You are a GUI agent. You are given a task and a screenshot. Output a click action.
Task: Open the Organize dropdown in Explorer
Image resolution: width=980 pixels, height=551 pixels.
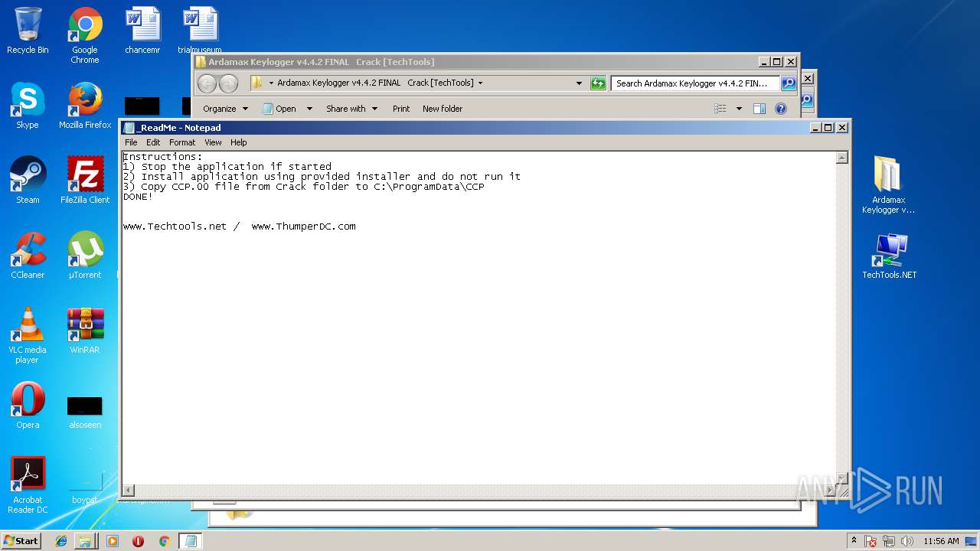[225, 109]
